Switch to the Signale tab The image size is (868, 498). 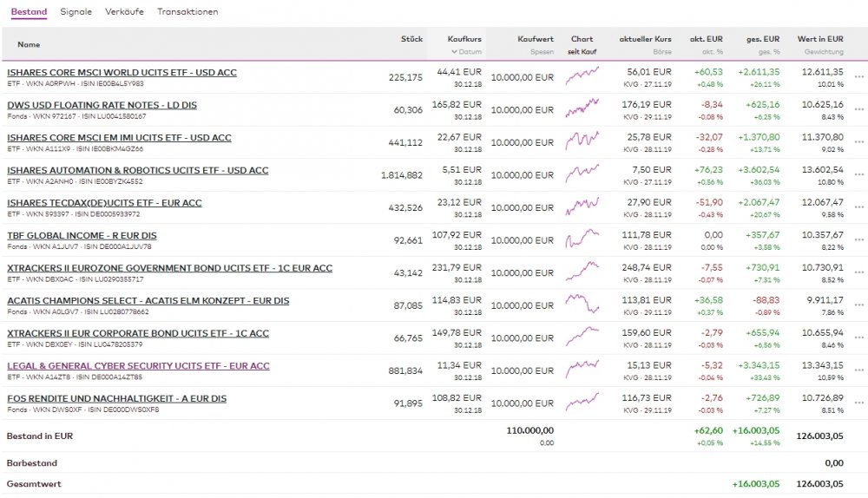point(76,12)
